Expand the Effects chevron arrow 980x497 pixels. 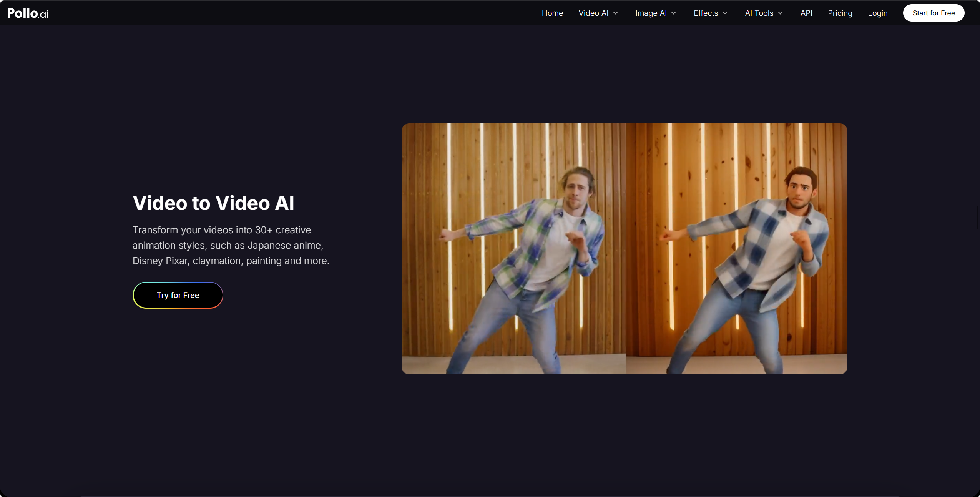coord(725,13)
